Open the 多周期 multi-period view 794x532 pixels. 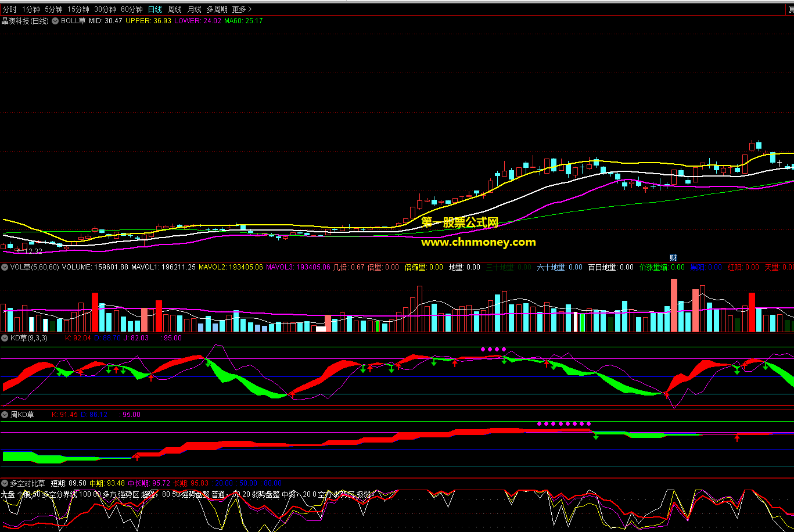pos(217,9)
